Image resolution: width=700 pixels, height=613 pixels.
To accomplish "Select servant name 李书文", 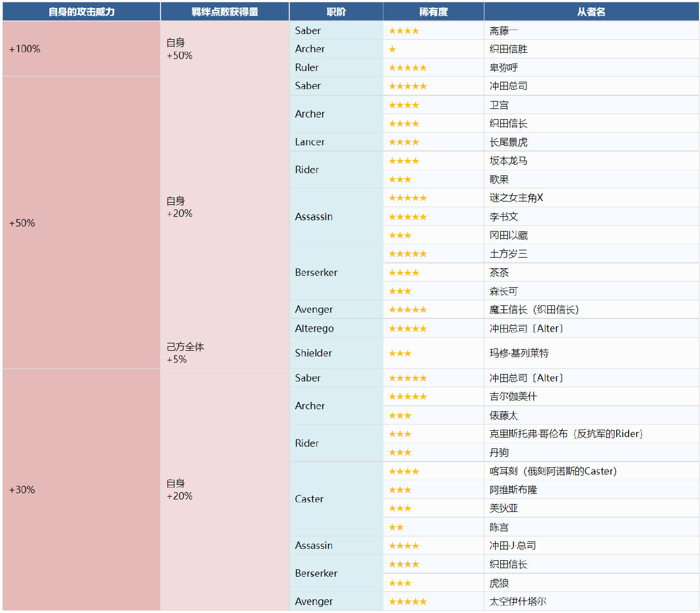I will (504, 217).
